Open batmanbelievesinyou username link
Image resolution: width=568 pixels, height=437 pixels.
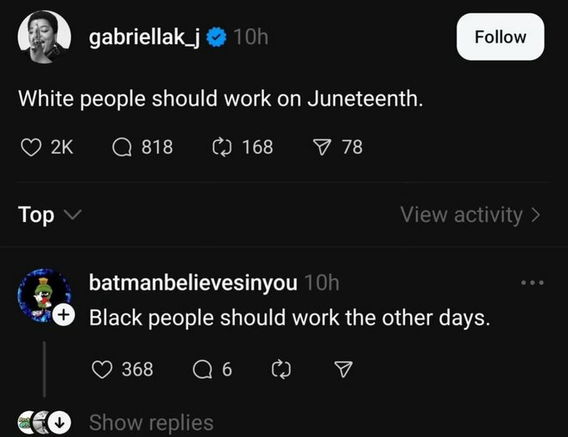click(x=193, y=283)
